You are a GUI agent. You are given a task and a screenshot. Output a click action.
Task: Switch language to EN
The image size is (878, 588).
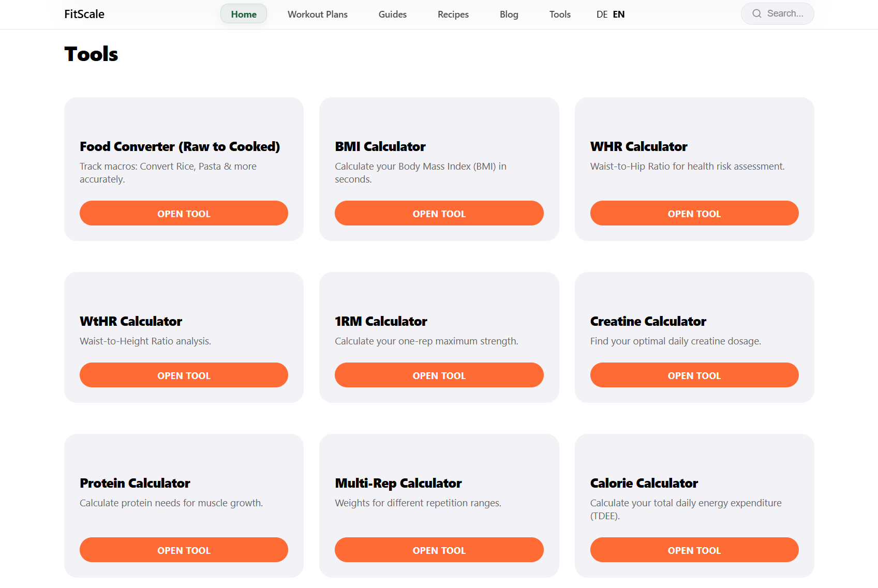[x=618, y=14]
